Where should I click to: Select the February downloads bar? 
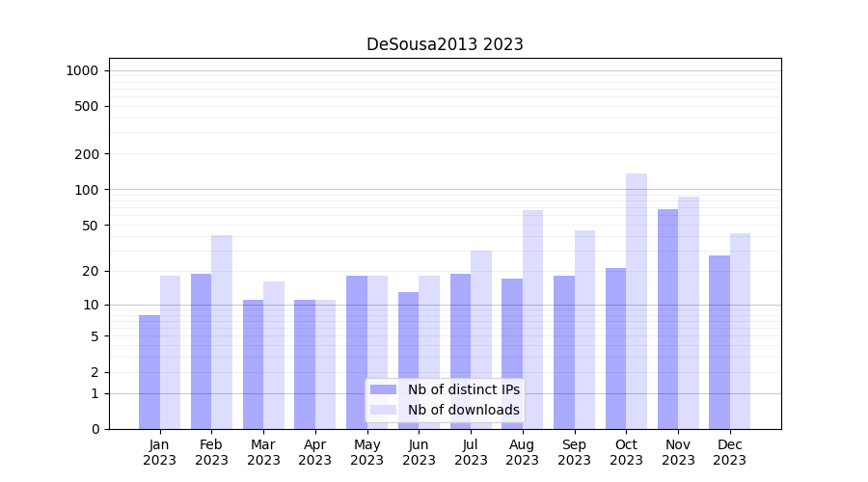point(222,332)
